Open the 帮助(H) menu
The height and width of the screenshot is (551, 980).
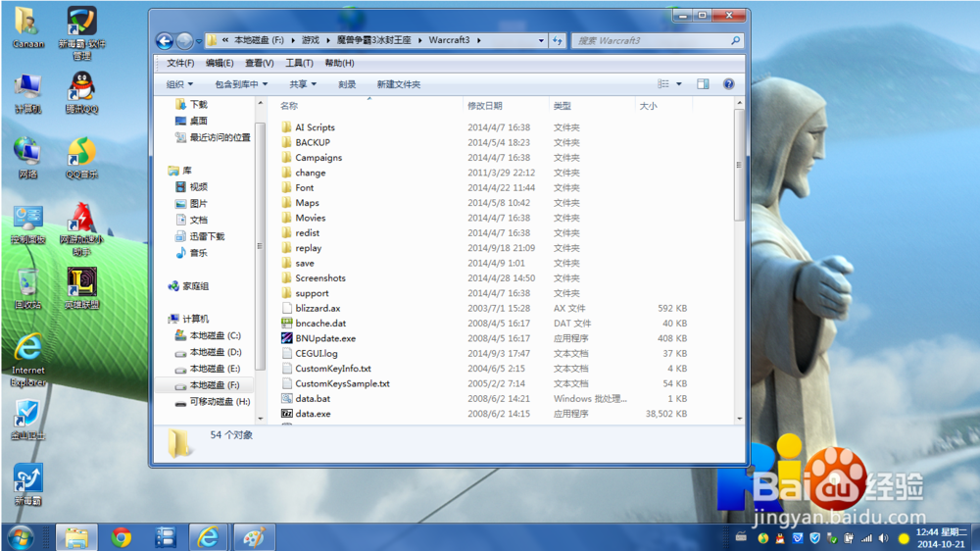tap(339, 63)
